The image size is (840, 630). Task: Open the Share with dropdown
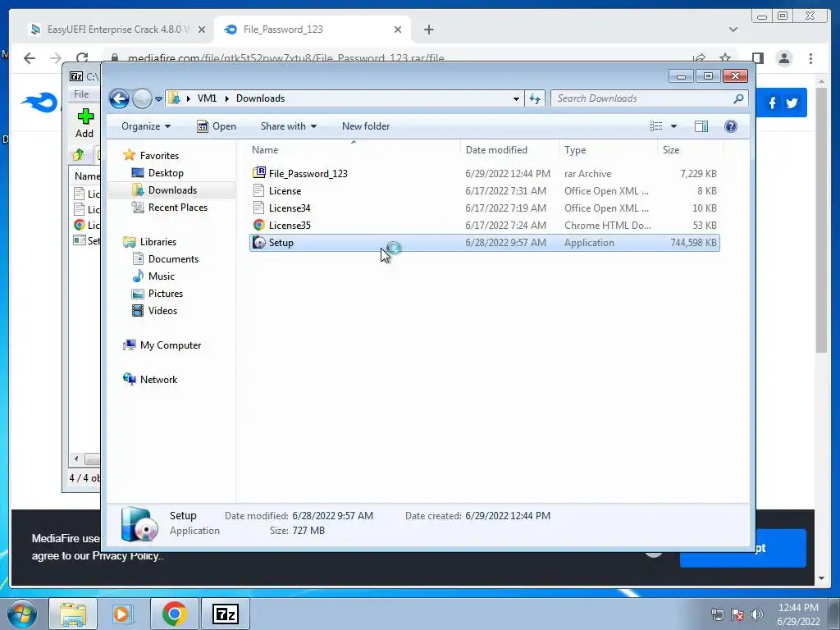coord(288,126)
